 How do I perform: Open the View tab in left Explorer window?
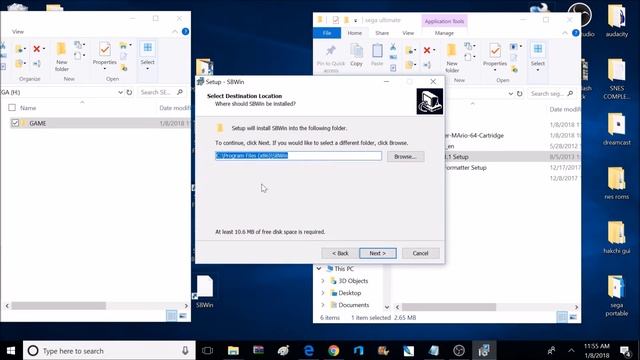click(x=18, y=31)
